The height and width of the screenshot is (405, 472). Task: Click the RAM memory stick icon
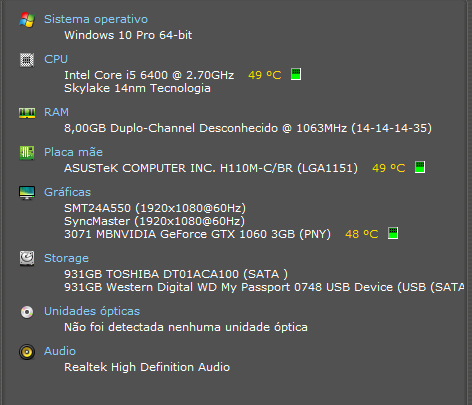click(27, 113)
